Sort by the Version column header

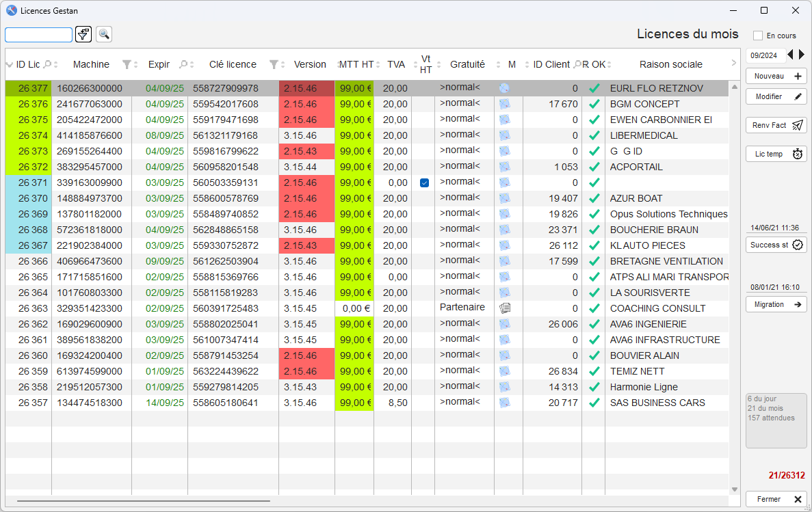[x=310, y=64]
